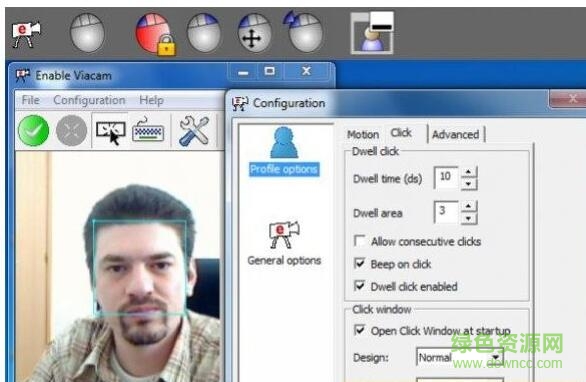Select the drag mouse icon with arrows
Screen dimensions: 586x382
click(254, 33)
